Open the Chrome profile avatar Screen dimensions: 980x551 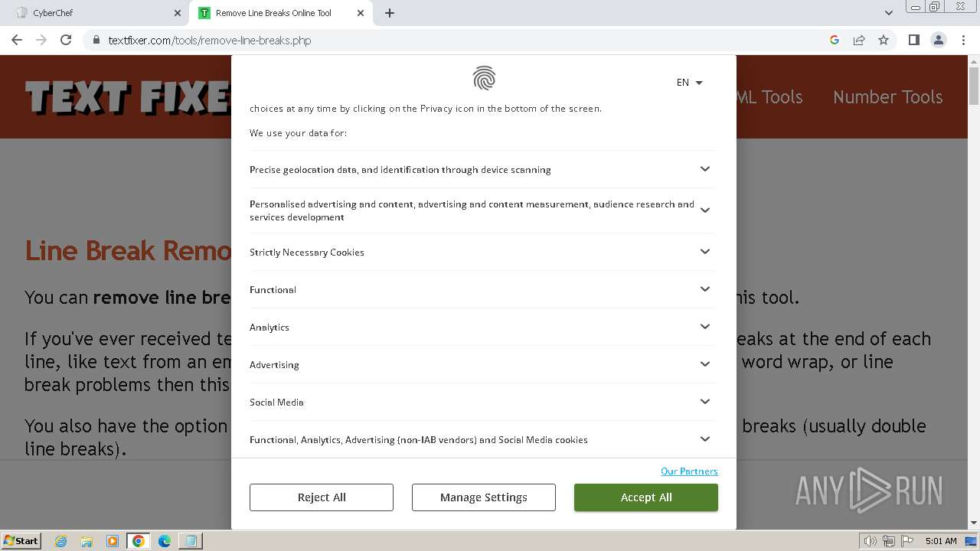coord(939,40)
